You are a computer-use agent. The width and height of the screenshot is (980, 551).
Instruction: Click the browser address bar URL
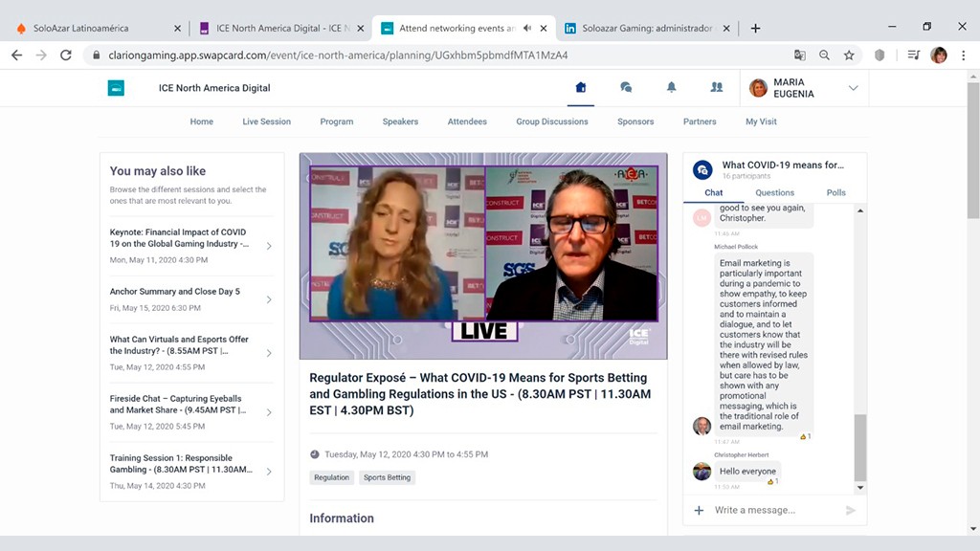338,55
